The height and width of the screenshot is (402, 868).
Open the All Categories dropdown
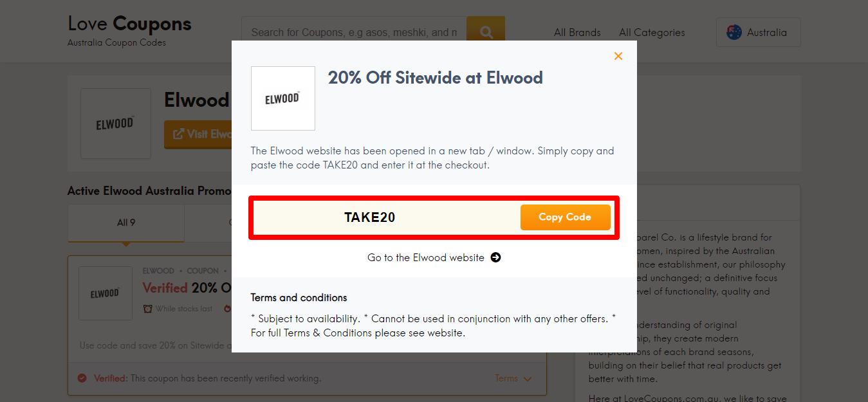(651, 32)
